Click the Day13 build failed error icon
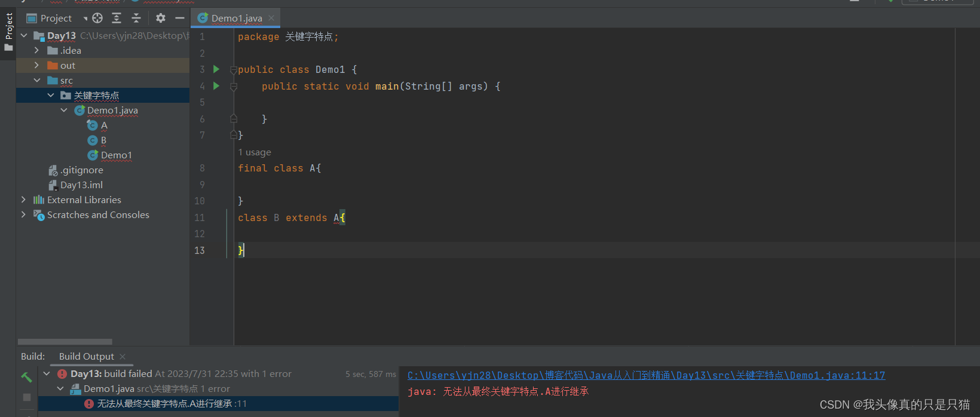The height and width of the screenshot is (417, 980). click(62, 373)
